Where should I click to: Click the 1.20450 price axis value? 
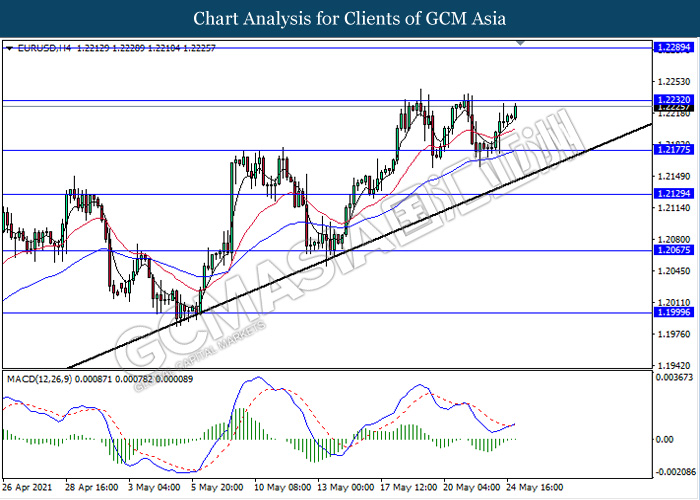point(674,271)
